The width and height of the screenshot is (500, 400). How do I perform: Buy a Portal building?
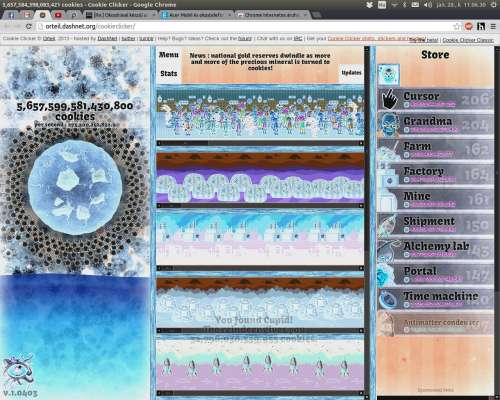coord(436,274)
